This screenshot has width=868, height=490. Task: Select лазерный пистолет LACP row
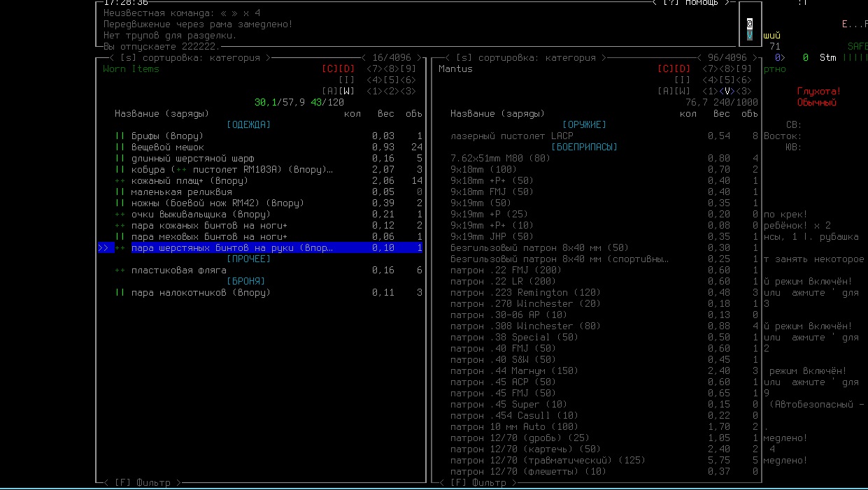click(604, 136)
